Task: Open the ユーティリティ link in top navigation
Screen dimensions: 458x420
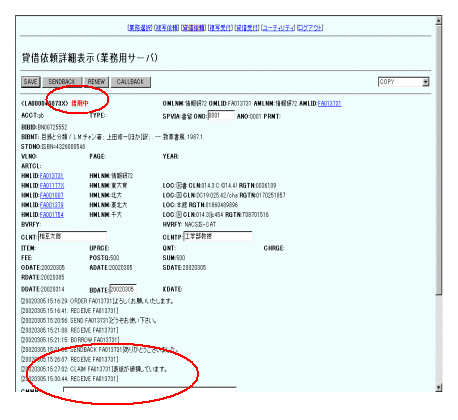Action: pyautogui.click(x=278, y=28)
